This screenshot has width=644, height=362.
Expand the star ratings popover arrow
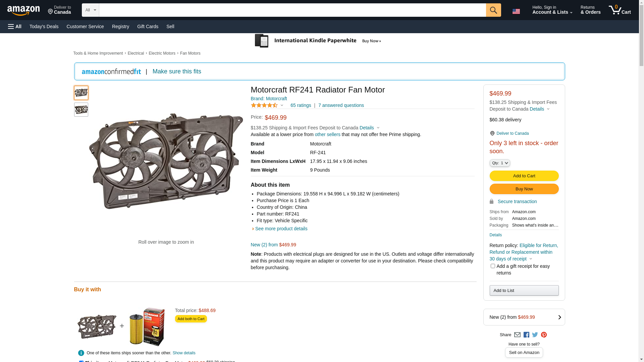click(282, 106)
